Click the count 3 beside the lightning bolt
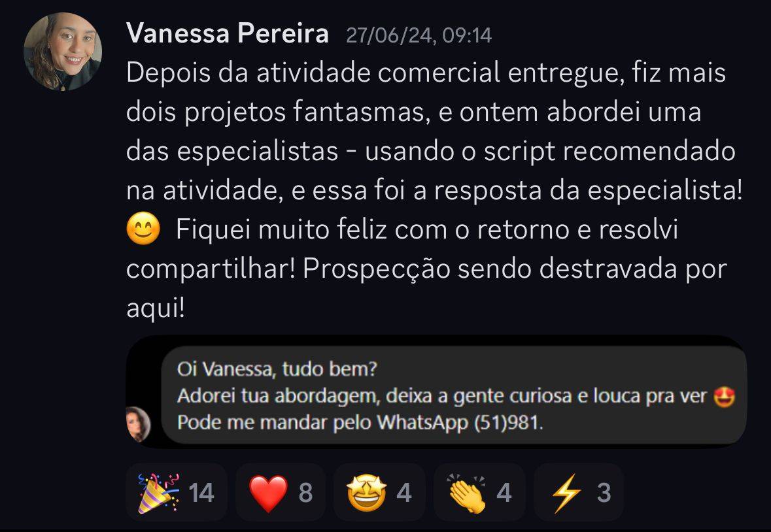771x532 pixels. pyautogui.click(x=604, y=493)
